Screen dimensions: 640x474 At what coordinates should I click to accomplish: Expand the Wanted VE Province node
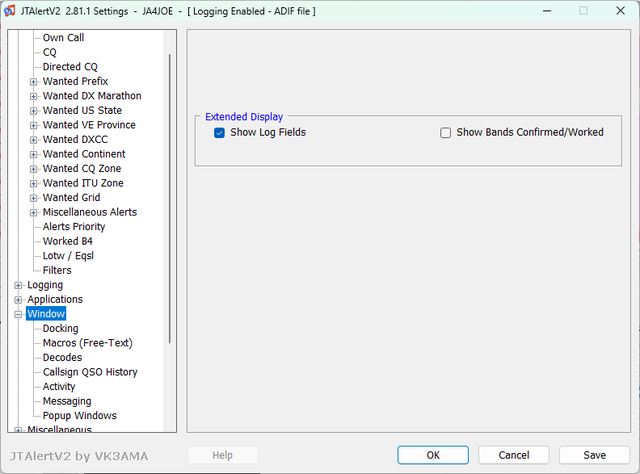(33, 125)
